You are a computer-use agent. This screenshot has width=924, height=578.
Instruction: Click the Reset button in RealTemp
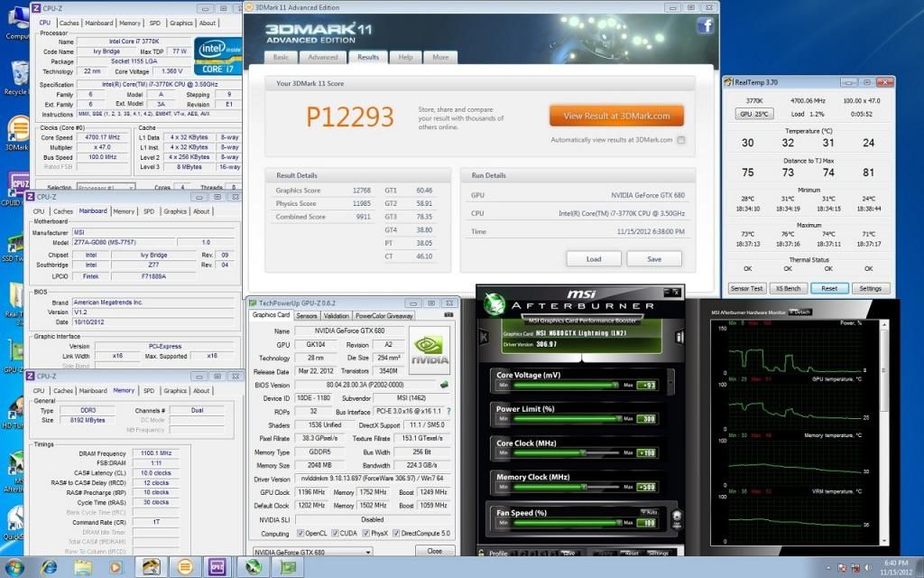[829, 288]
